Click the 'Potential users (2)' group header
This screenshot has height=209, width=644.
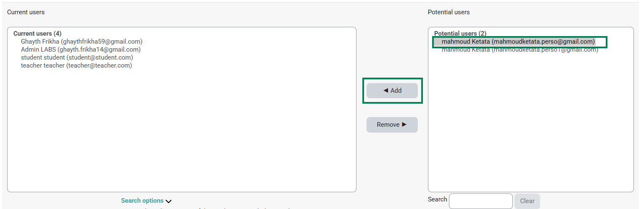[460, 34]
